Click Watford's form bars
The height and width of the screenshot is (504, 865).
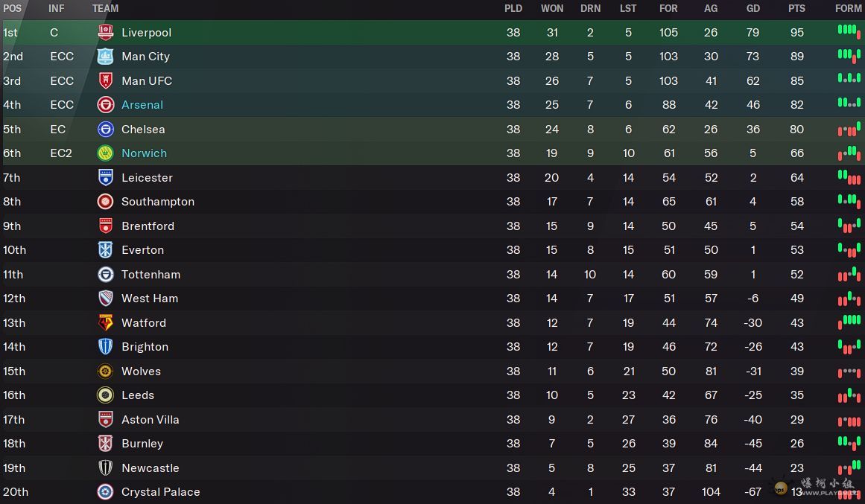click(849, 322)
